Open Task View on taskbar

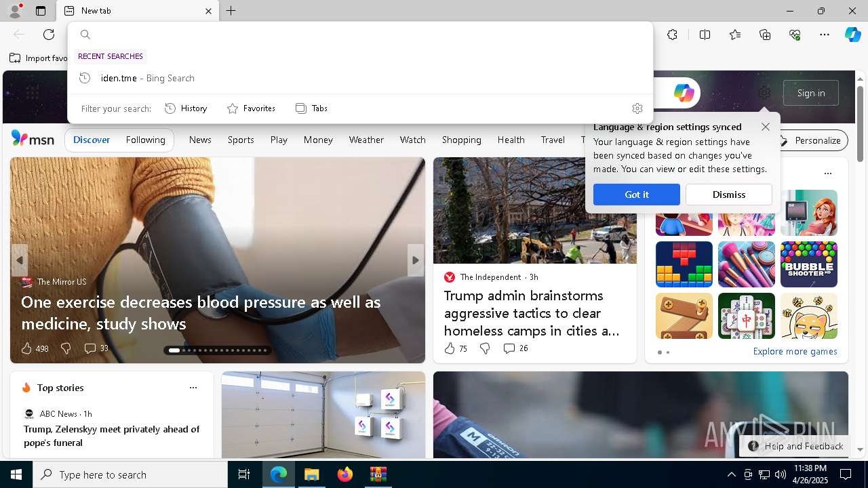click(x=244, y=474)
